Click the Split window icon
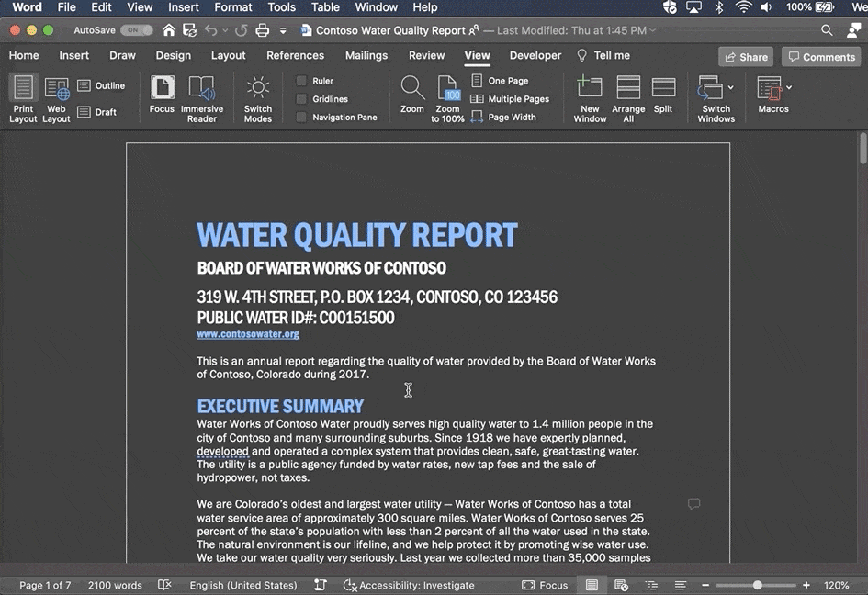The height and width of the screenshot is (595, 868). click(x=663, y=89)
